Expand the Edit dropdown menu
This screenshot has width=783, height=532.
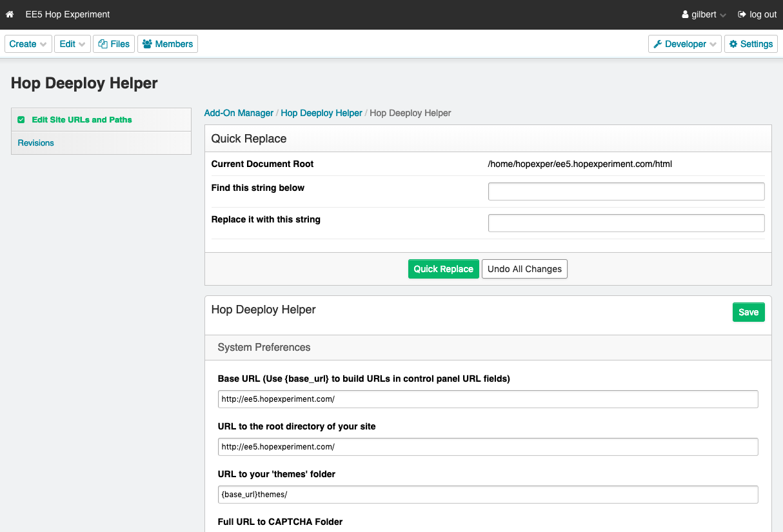72,44
